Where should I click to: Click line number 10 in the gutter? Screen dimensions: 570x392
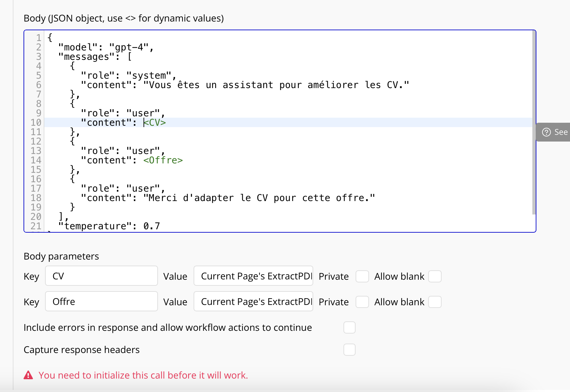pos(36,123)
